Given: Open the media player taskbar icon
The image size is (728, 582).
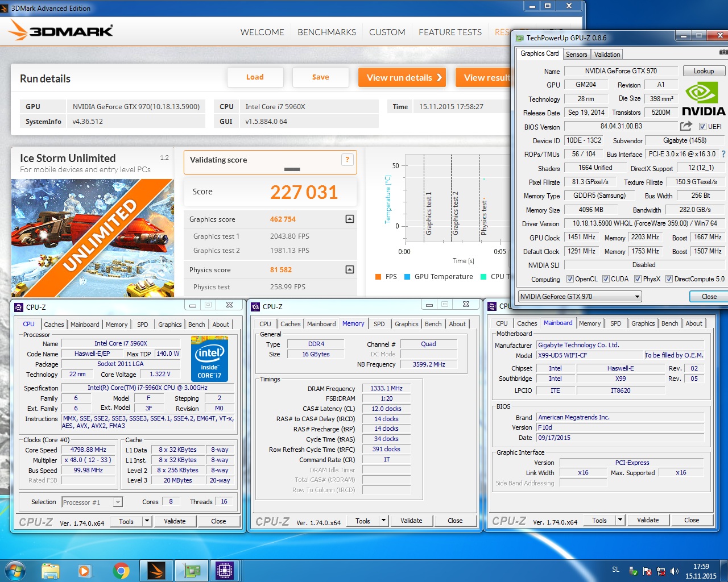Looking at the screenshot, I should tap(85, 571).
